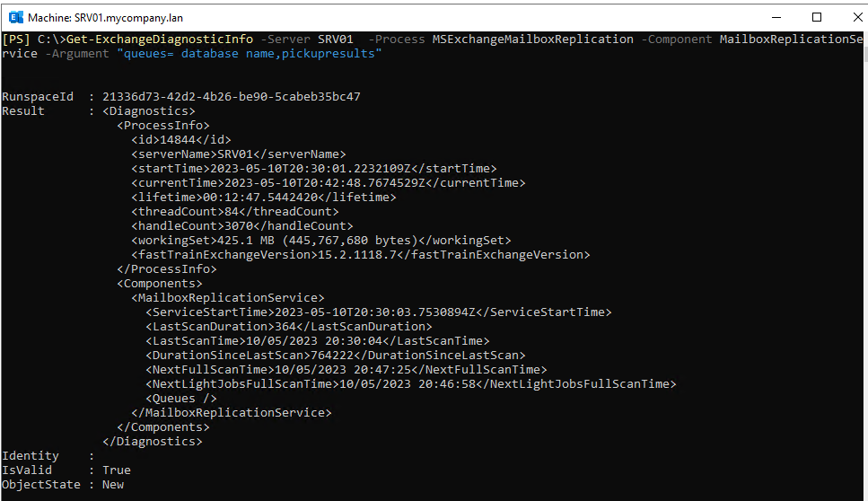Click the threadCount 84 line
868x501 pixels.
234,212
